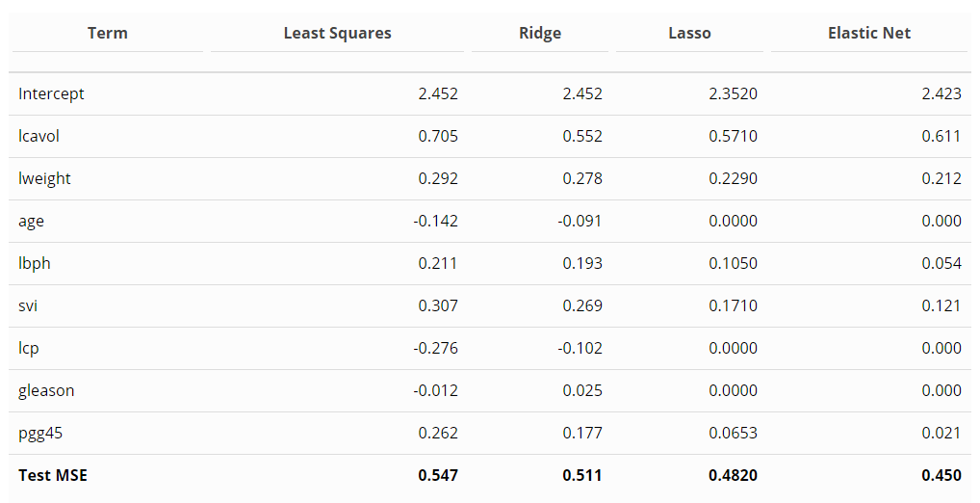Screen dimensions: 980x503
Task: Click the lbph row label
Action: point(35,263)
